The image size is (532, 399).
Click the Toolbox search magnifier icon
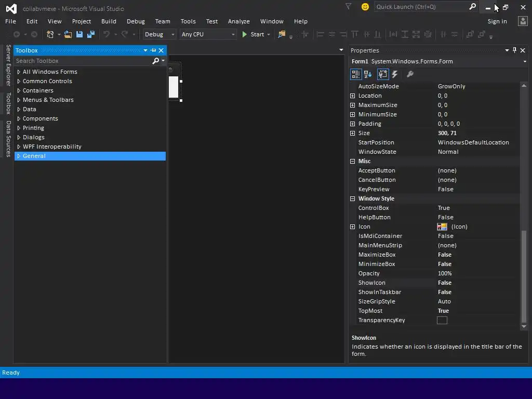point(155,61)
